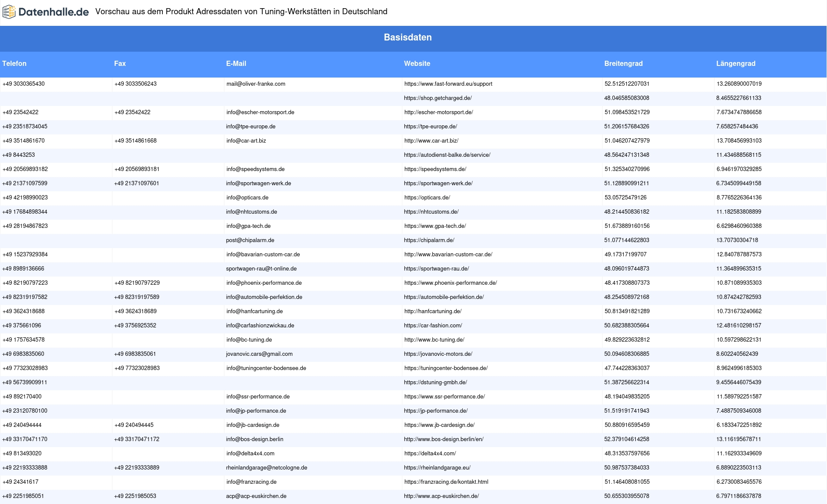Select phone number +49 3030365430
827x504 pixels.
(24, 84)
